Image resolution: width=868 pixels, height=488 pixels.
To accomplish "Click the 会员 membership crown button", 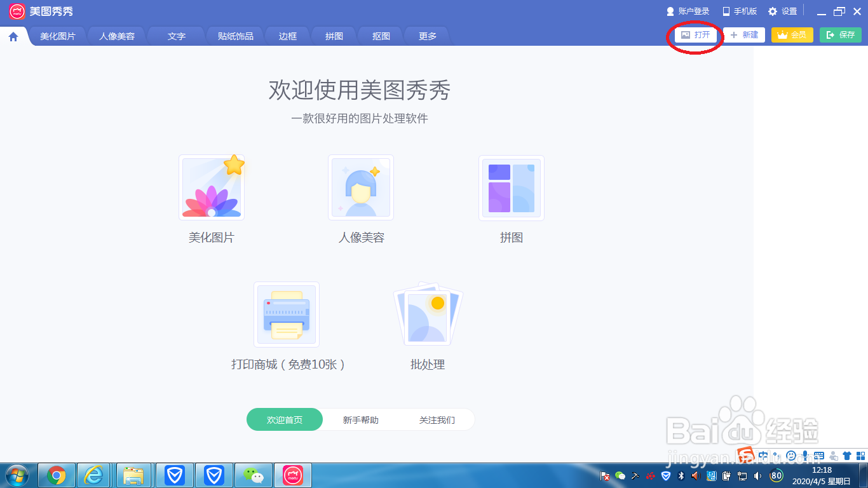I will coord(792,35).
